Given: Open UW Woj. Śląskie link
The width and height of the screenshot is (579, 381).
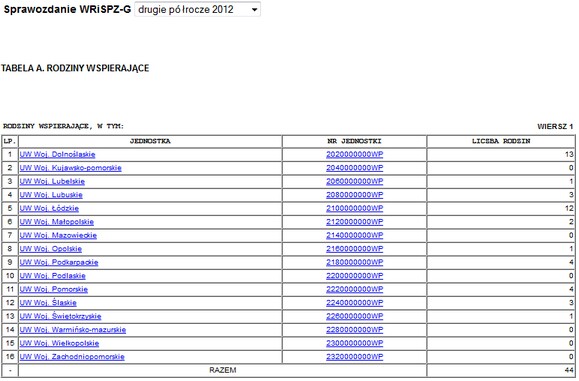Looking at the screenshot, I should [x=48, y=303].
